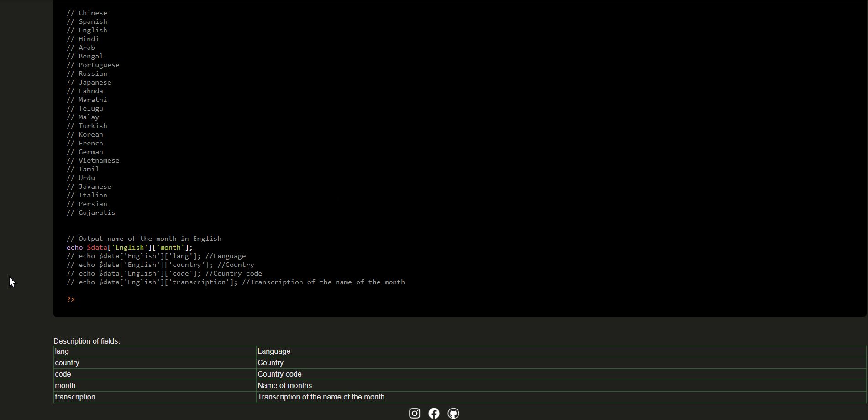
Task: Click the 'transcription' field name cell
Action: point(155,397)
